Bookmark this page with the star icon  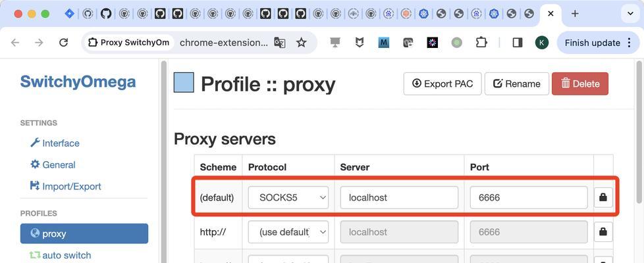point(302,43)
